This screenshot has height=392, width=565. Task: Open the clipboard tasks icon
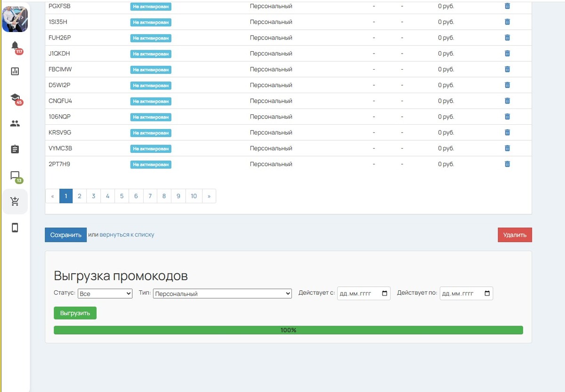click(x=15, y=149)
